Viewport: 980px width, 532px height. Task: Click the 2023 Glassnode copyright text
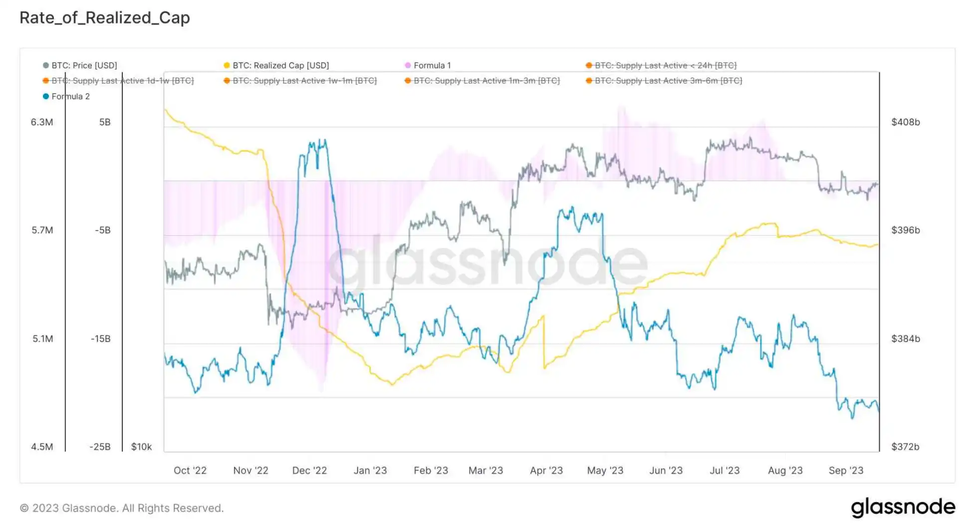122,508
